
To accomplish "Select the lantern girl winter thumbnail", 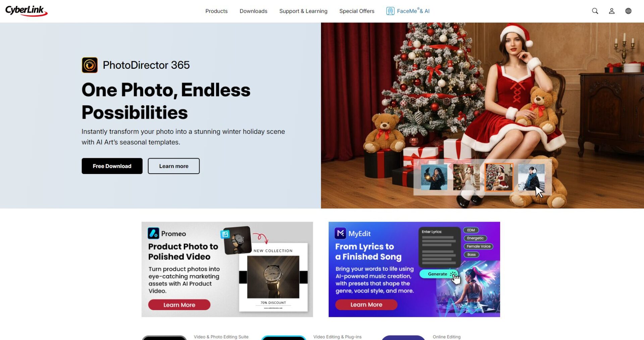I will [x=434, y=177].
